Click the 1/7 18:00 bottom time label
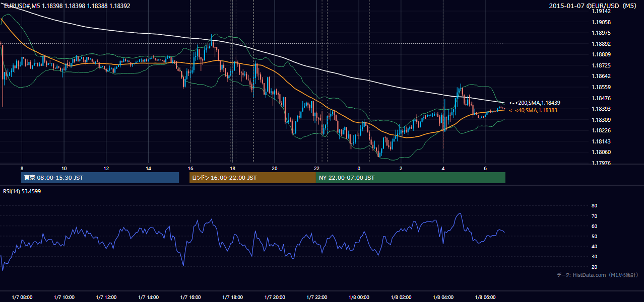The width and height of the screenshot is (644, 302). (232, 297)
